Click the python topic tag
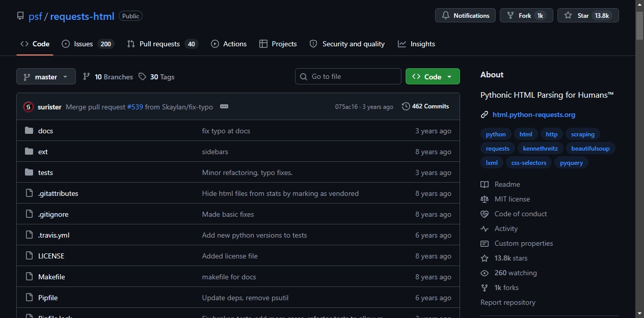The image size is (644, 318). click(x=496, y=134)
